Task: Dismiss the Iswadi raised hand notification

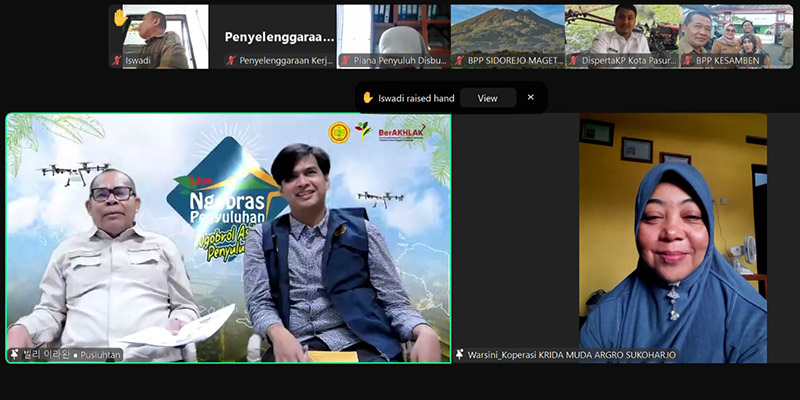Action: point(531,97)
